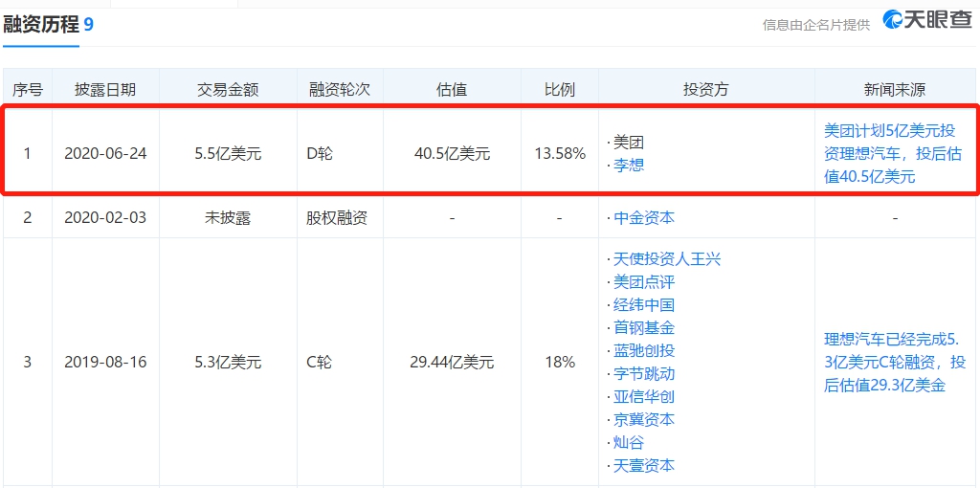Image resolution: width=980 pixels, height=488 pixels.
Task: Open the 天使投资人王兴 link
Action: [x=667, y=258]
